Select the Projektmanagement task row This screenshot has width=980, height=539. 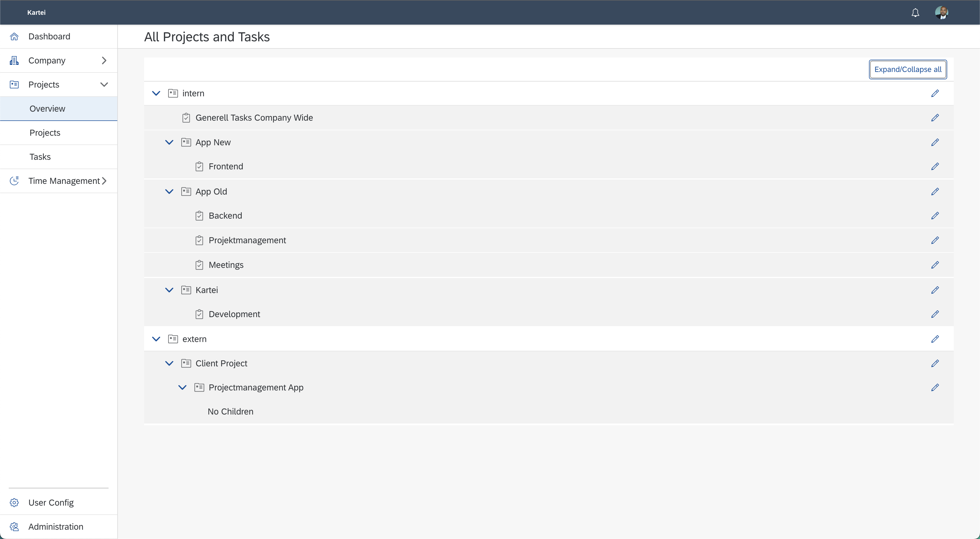(x=549, y=240)
